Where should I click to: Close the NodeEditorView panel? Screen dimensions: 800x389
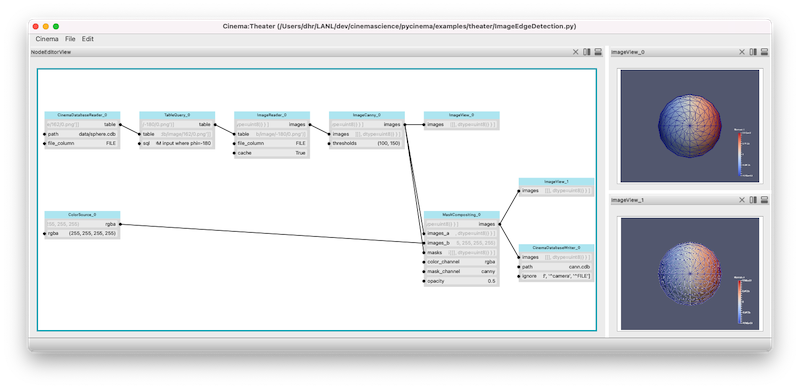pyautogui.click(x=576, y=52)
